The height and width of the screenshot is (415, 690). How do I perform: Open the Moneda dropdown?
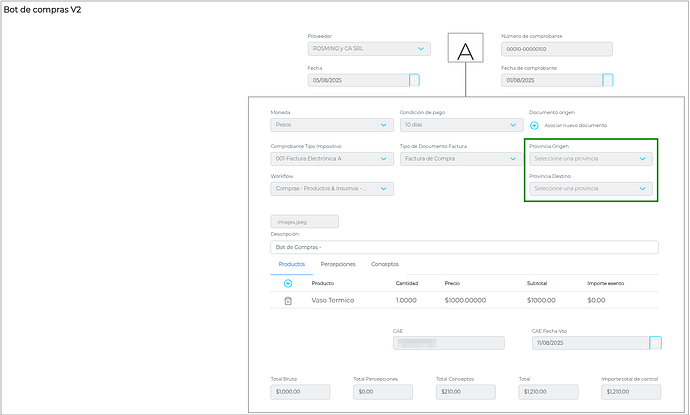(x=384, y=126)
